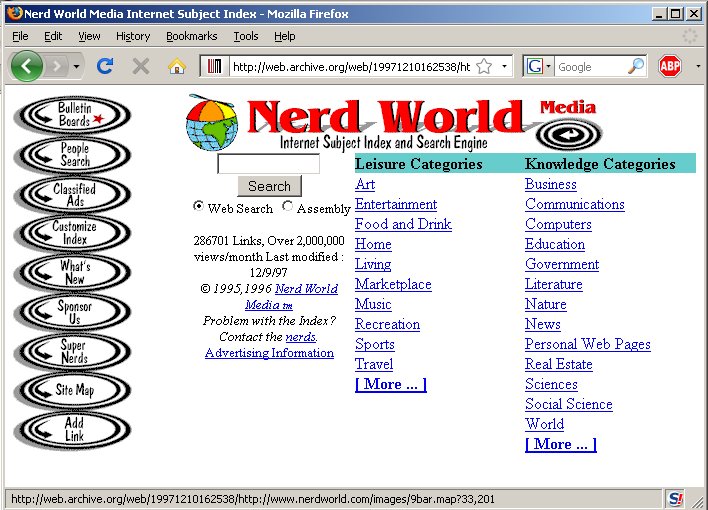This screenshot has width=708, height=510.
Task: Click the Knowledge Categories More link
Action: [x=561, y=444]
